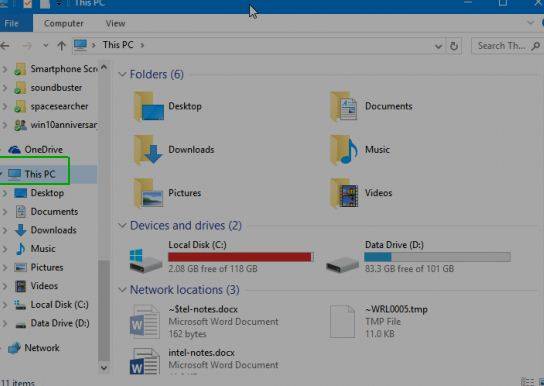Screen dimensions: 544x386
Task: Open Network in the navigation pane
Action: (34, 348)
